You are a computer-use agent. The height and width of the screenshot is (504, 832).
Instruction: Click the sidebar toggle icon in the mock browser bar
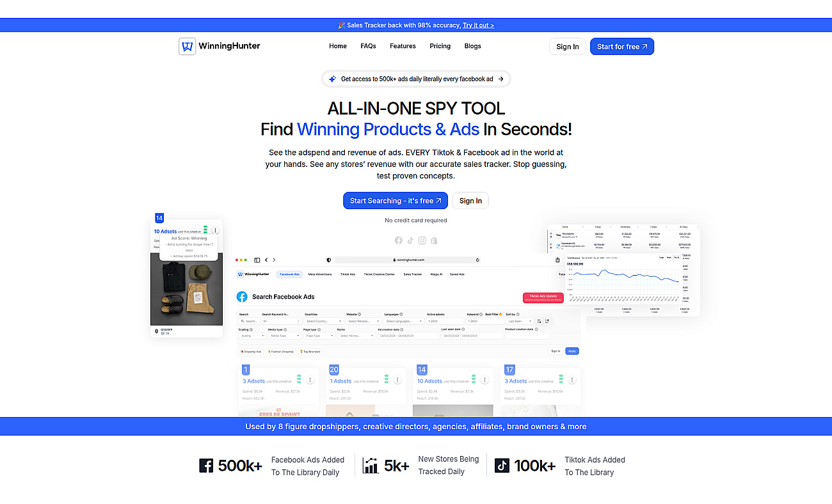[x=257, y=260]
